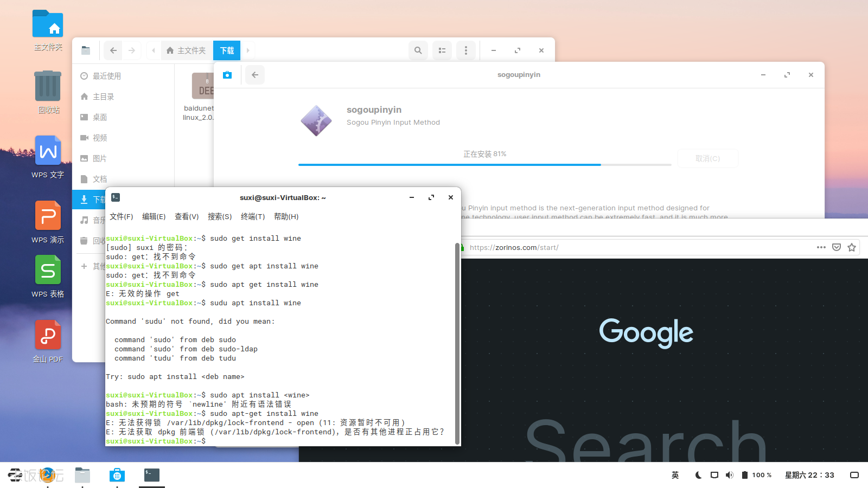Click the file manager back arrow
The image size is (868, 488).
click(113, 50)
